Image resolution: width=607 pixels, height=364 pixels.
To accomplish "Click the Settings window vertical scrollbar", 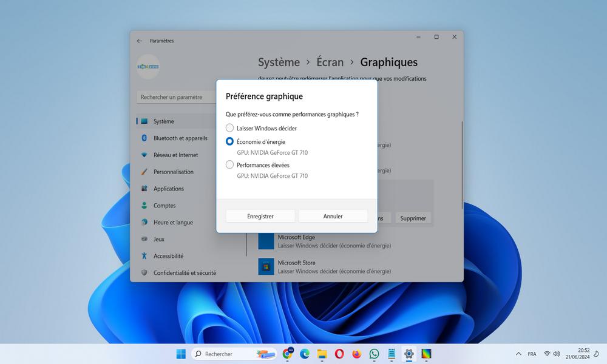I will (462, 164).
